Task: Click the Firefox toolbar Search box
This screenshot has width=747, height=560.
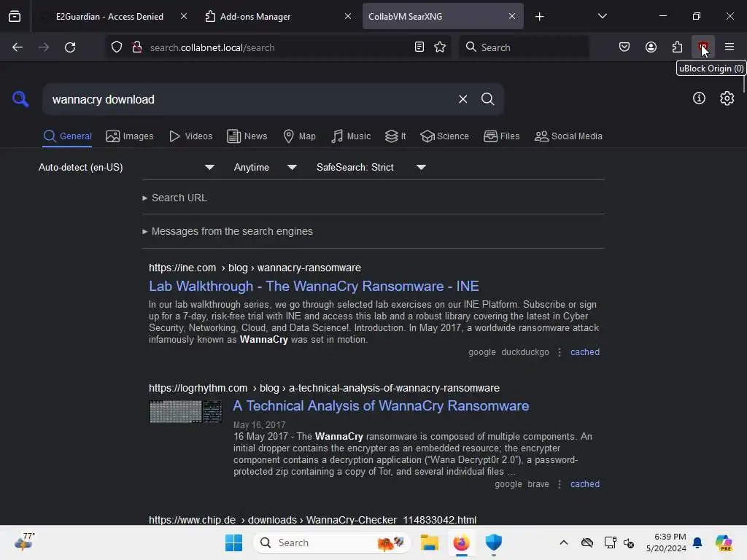Action: coord(524,47)
